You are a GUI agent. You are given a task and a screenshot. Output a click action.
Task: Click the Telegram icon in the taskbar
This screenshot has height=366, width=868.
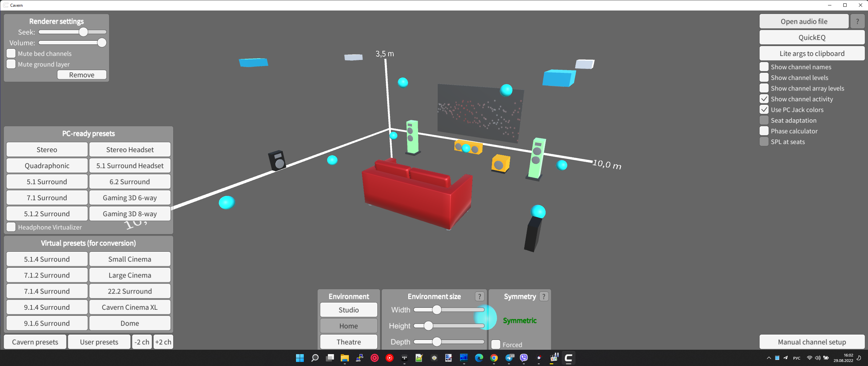(x=509, y=358)
